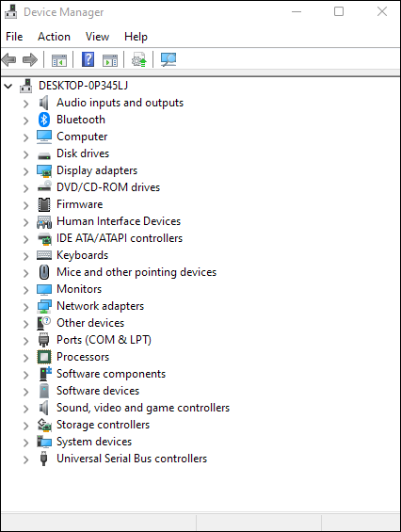Expand the Display adapters category
401x532 pixels.
click(x=26, y=171)
